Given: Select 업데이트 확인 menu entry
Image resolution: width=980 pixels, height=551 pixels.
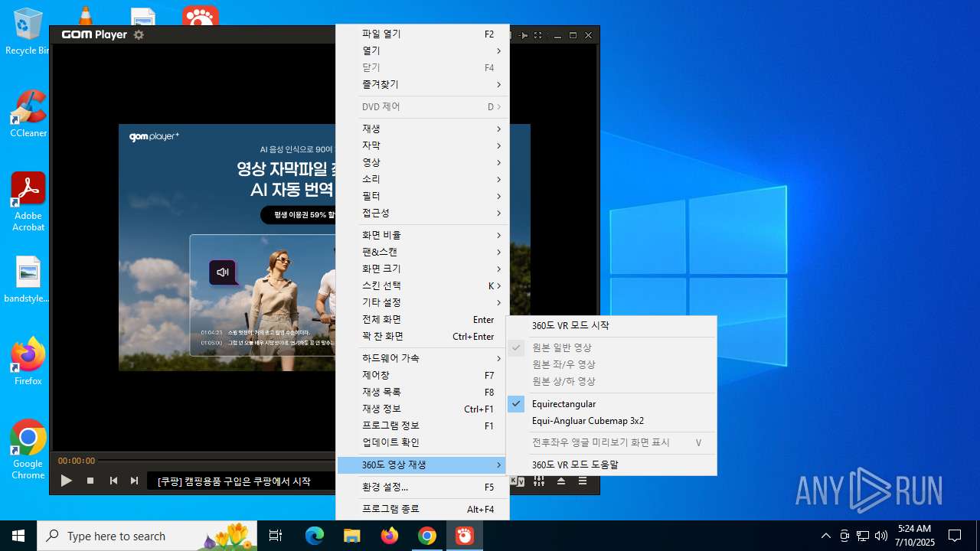Looking at the screenshot, I should point(422,442).
